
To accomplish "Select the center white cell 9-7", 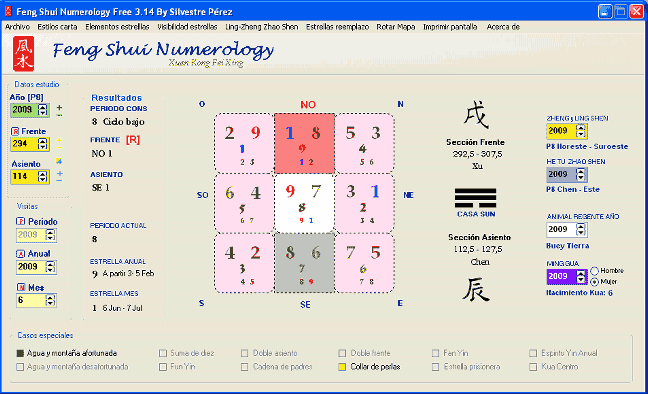I will coord(305,203).
